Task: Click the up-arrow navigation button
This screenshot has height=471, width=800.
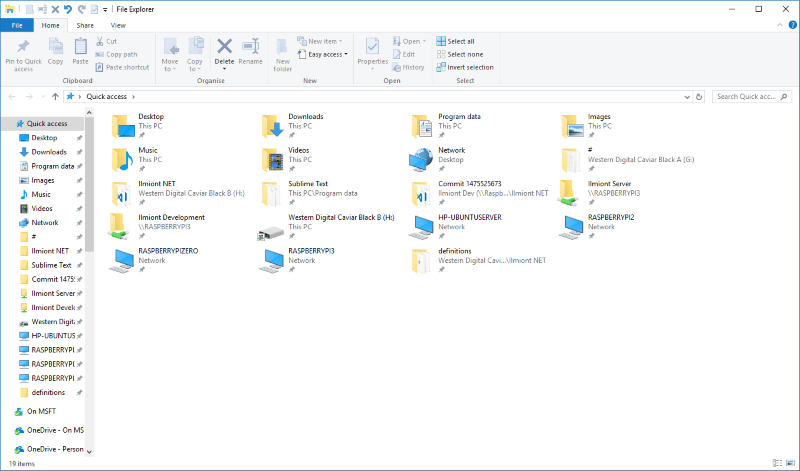Action: click(x=55, y=96)
